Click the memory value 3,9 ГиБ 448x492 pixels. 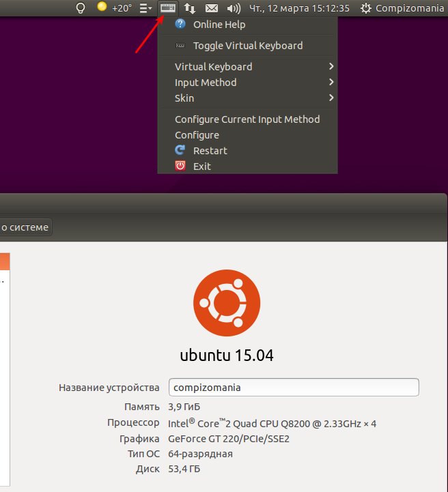coord(184,407)
